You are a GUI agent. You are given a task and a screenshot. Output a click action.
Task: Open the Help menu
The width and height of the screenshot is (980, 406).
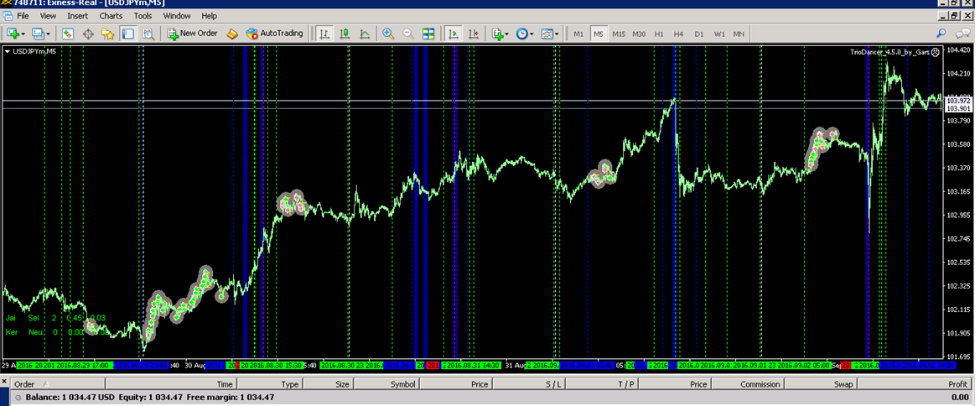[210, 16]
